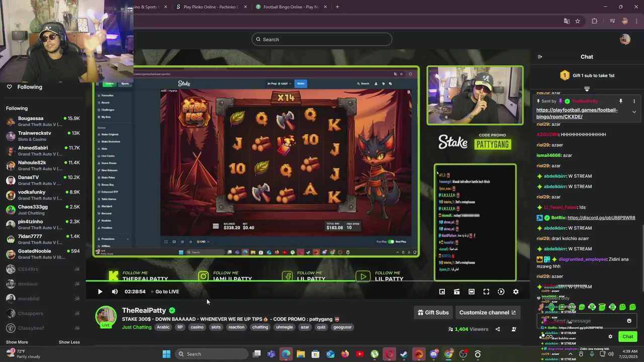This screenshot has width=644, height=362.
Task: Open the community user icon beside share
Action: [x=514, y=329]
